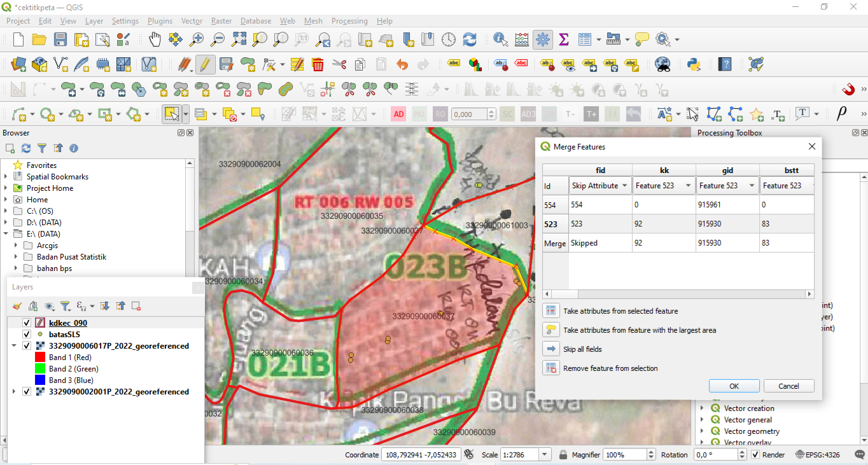Open the Data Source Manager

point(18,64)
